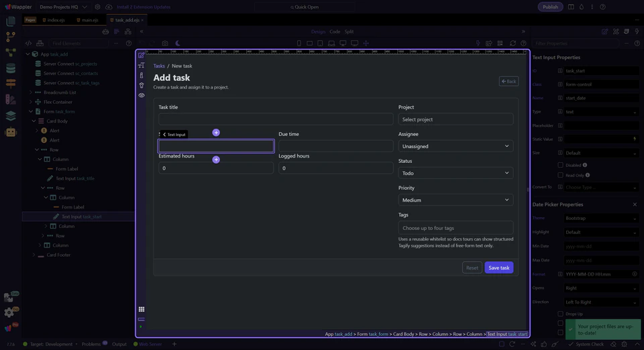Click the Save task button
The height and width of the screenshot is (350, 644).
point(498,268)
